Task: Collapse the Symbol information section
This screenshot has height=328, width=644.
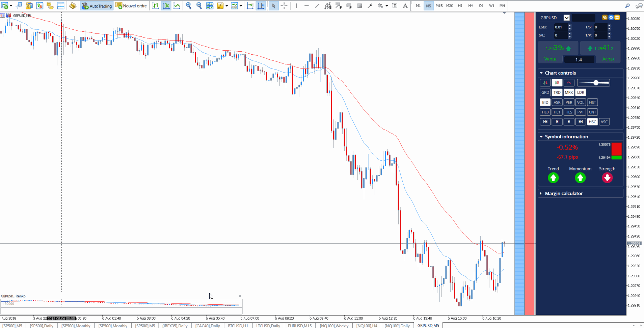Action: coord(541,137)
